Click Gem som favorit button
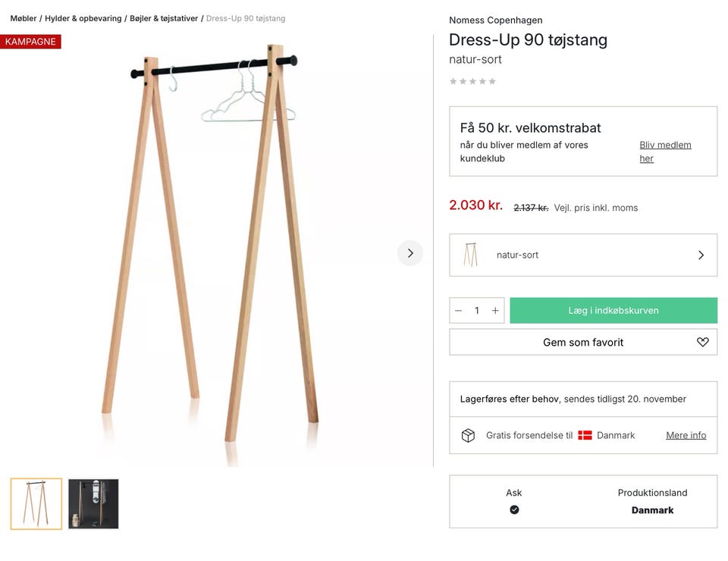 582,342
